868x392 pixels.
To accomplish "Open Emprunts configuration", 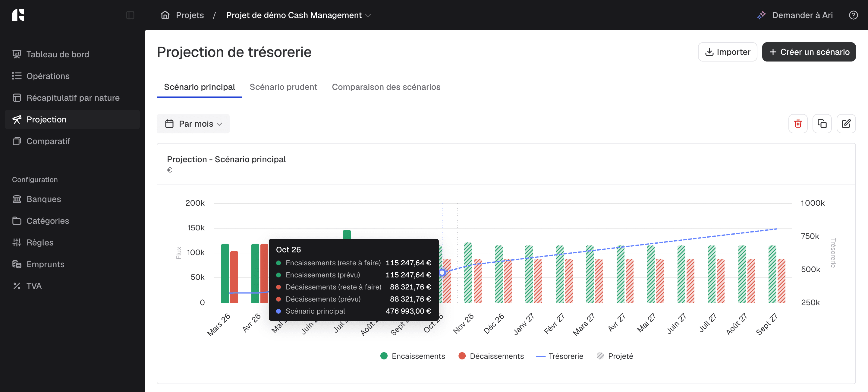I will click(x=72, y=264).
